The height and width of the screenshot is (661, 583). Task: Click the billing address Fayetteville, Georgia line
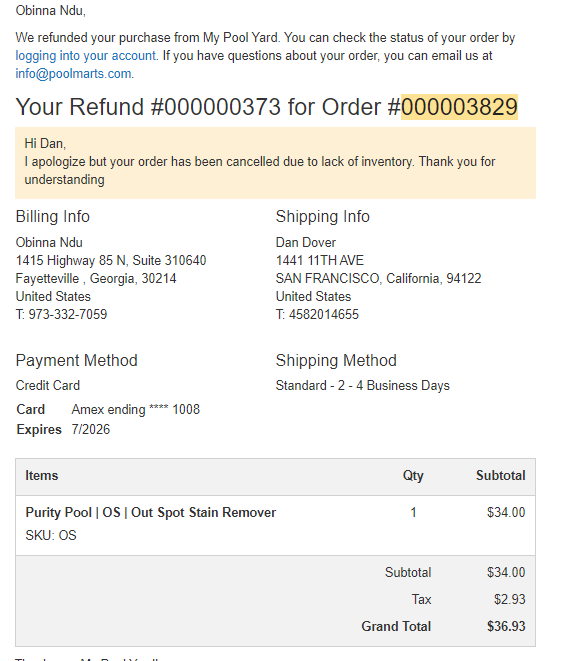(96, 279)
